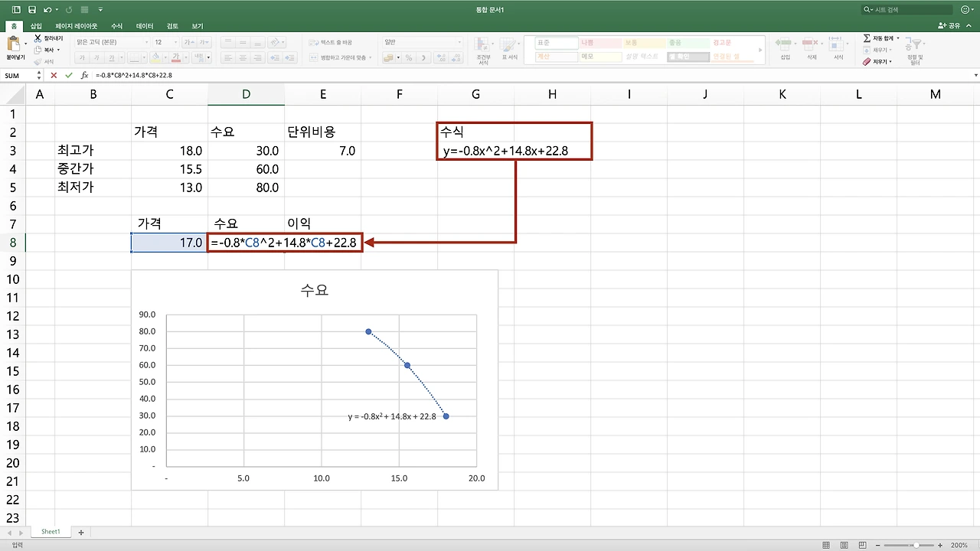The height and width of the screenshot is (551, 980).
Task: Expand the cell styles gallery arrow
Action: (761, 50)
